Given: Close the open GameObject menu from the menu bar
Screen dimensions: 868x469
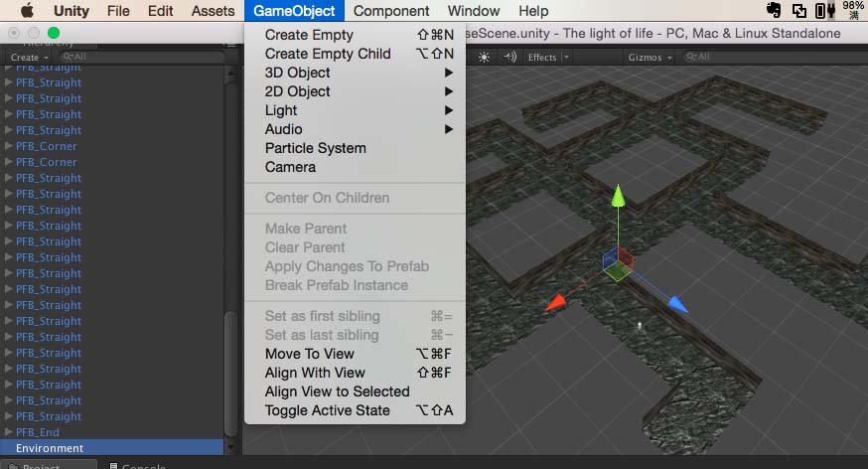Looking at the screenshot, I should tap(294, 11).
